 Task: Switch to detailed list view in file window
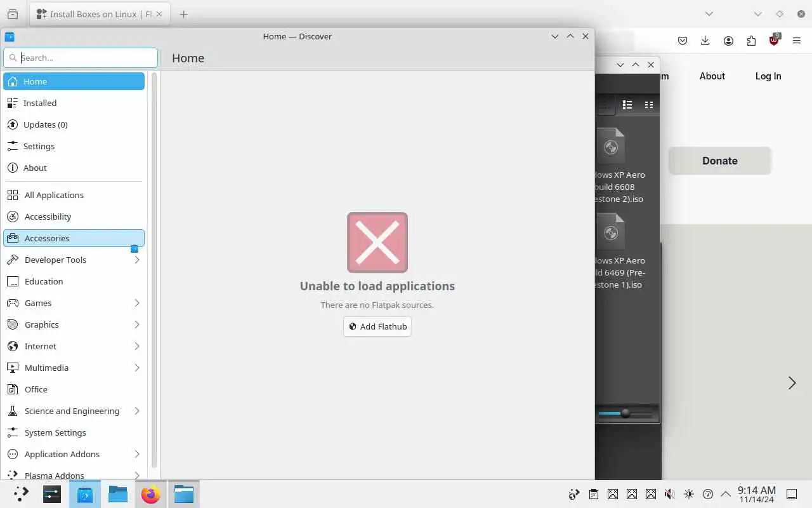point(627,105)
